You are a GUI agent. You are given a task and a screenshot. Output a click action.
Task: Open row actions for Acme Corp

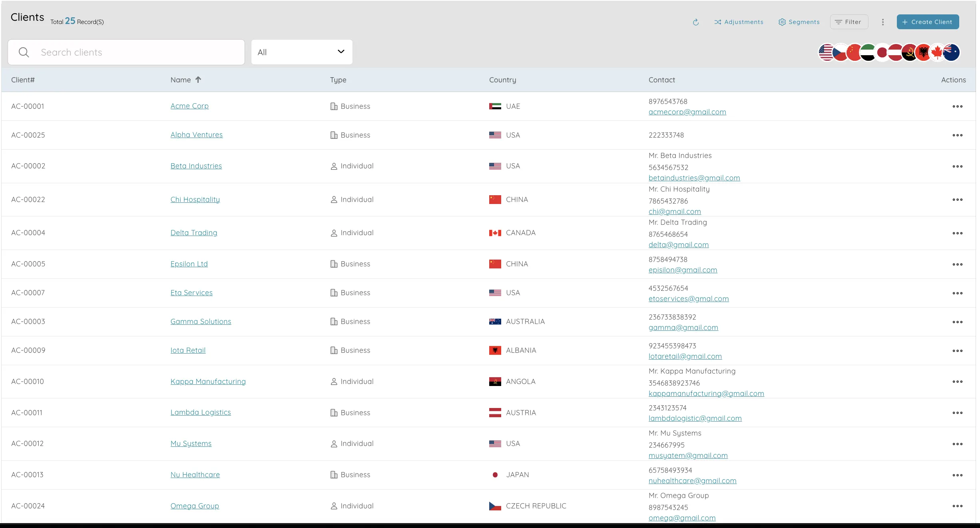958,106
